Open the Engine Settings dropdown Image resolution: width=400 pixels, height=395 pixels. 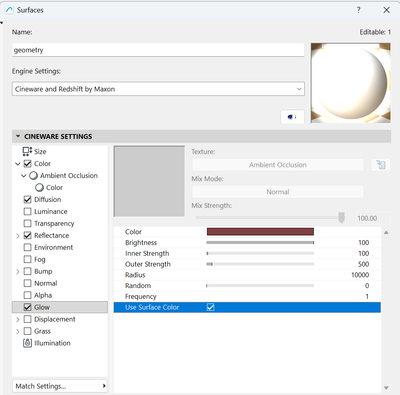coord(158,89)
